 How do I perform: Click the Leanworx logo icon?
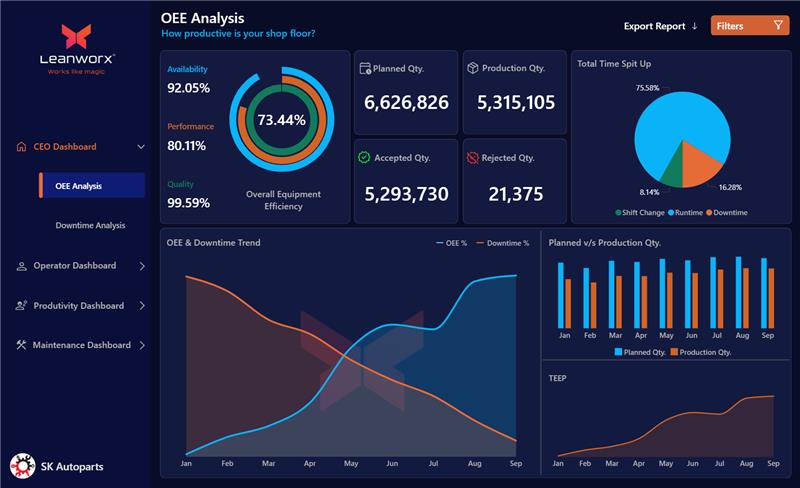76,37
